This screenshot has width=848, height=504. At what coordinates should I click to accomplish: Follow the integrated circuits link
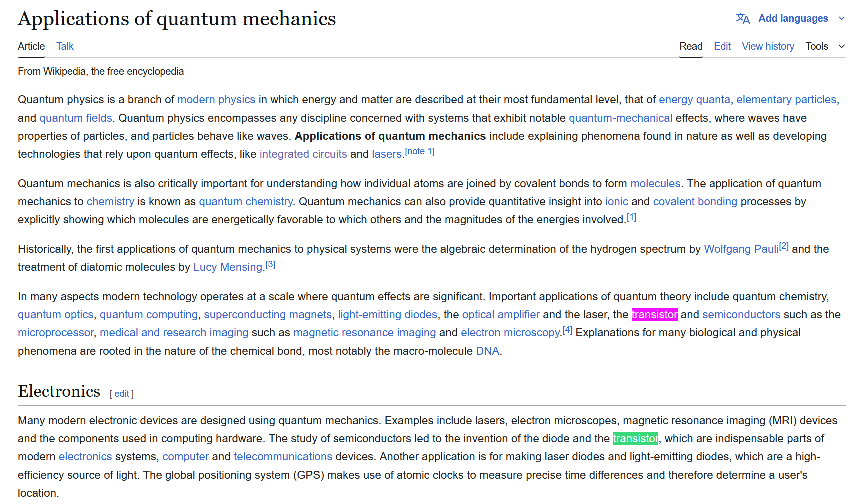(303, 154)
